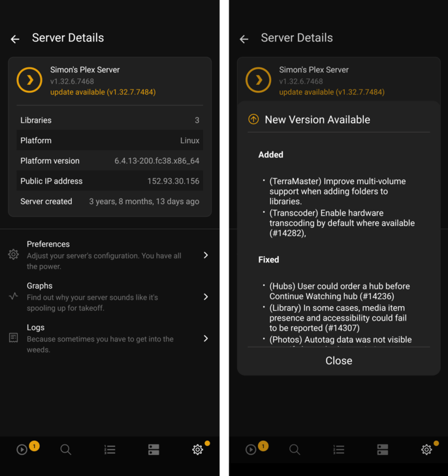This screenshot has height=476, width=448.
Task: Open list tab in right bottom bar
Action: [338, 450]
